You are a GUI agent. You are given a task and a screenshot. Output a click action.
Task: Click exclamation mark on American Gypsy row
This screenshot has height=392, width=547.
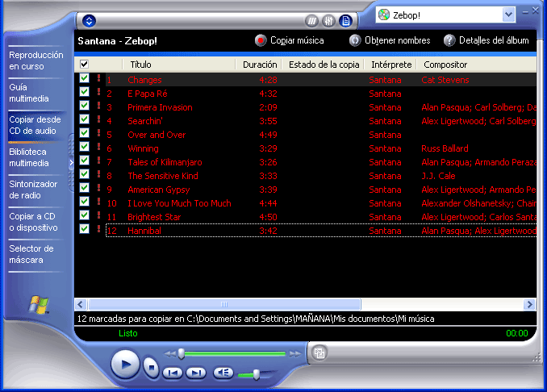click(x=98, y=188)
